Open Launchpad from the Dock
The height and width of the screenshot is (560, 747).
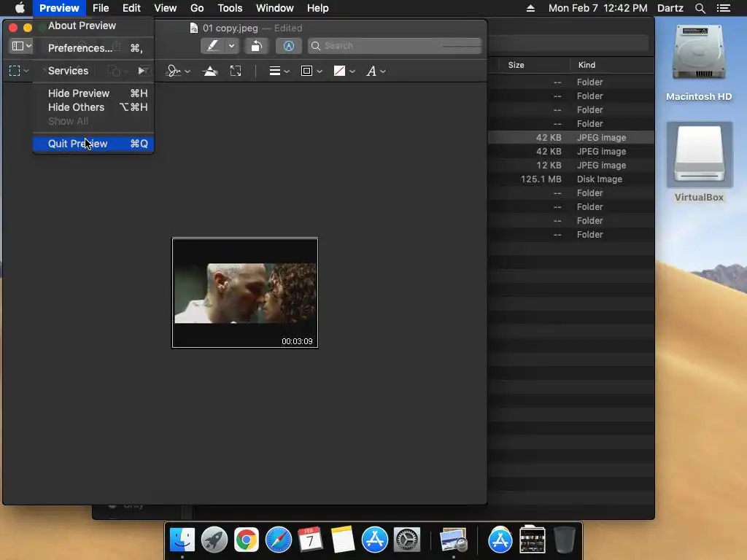coord(214,540)
